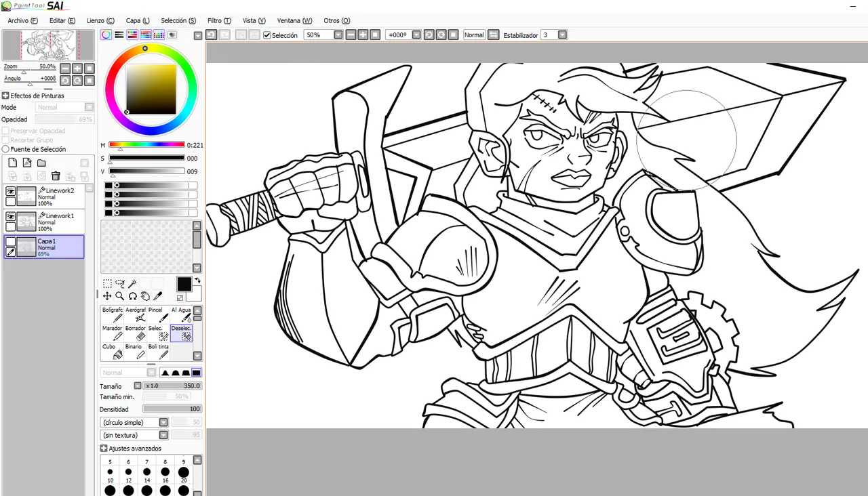This screenshot has height=496, width=868.
Task: Pick the hand pan tool
Action: pos(145,296)
